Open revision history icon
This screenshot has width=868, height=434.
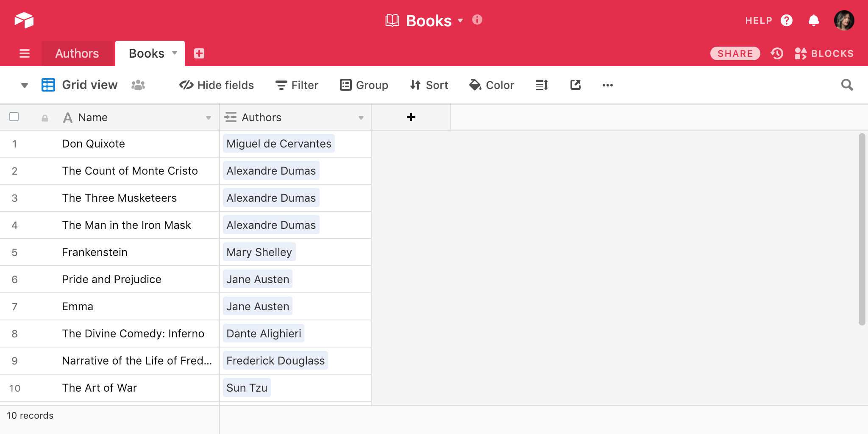(777, 53)
